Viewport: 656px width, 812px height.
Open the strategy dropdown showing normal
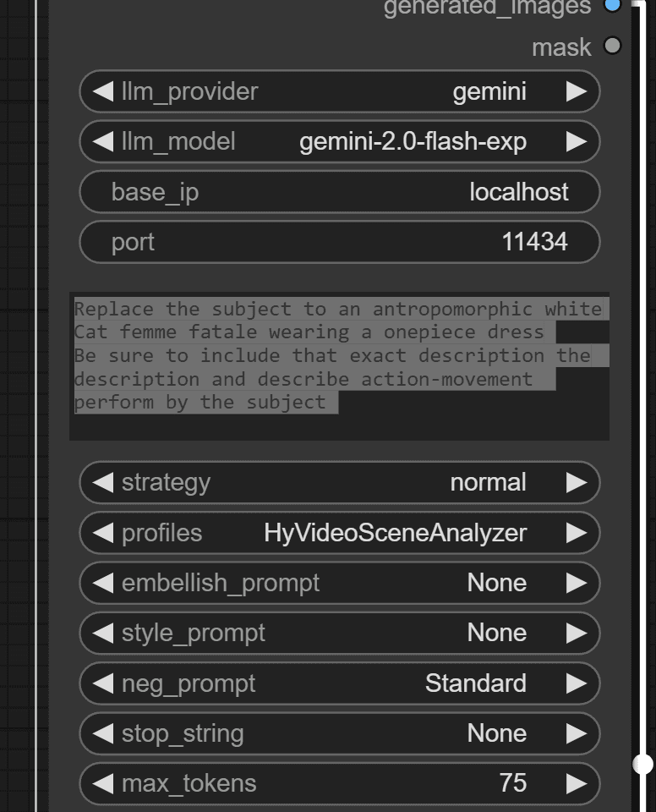point(338,482)
